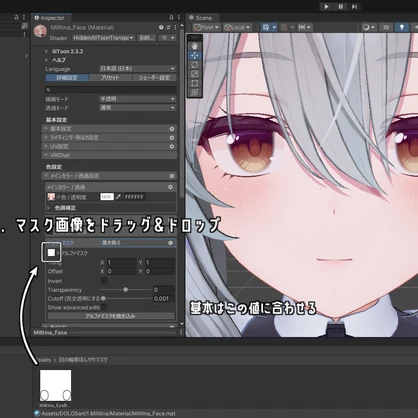418x418 pixels.
Task: Open the Inspector tab kebab menu
Action: click(179, 17)
